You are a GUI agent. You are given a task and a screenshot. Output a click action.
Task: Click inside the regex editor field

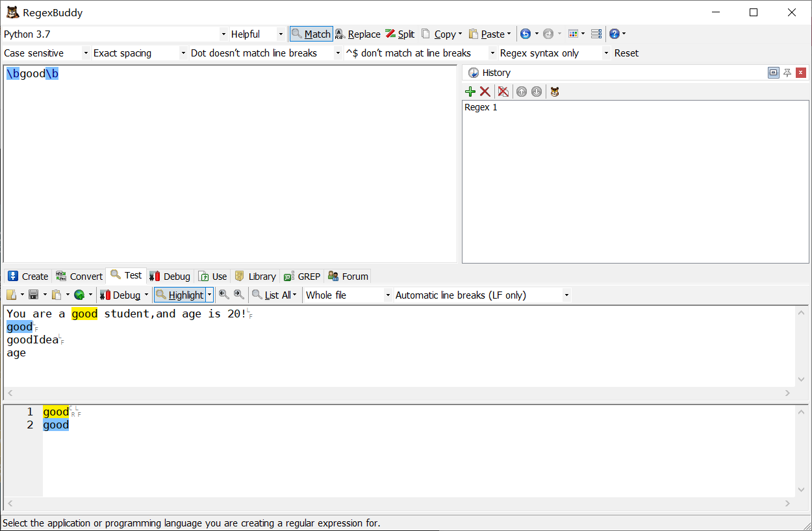(230, 164)
